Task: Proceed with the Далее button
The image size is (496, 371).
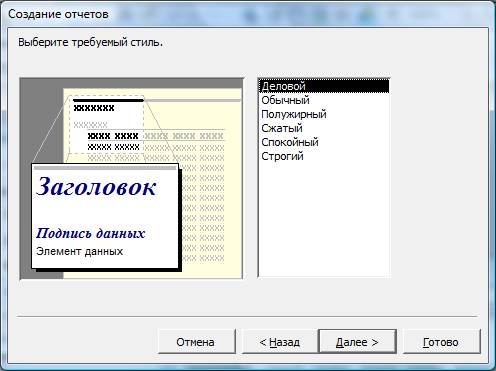Action: [357, 342]
